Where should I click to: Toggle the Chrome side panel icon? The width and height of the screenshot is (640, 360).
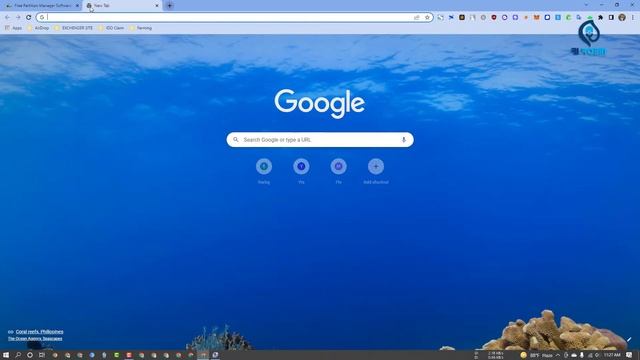pyautogui.click(x=611, y=17)
